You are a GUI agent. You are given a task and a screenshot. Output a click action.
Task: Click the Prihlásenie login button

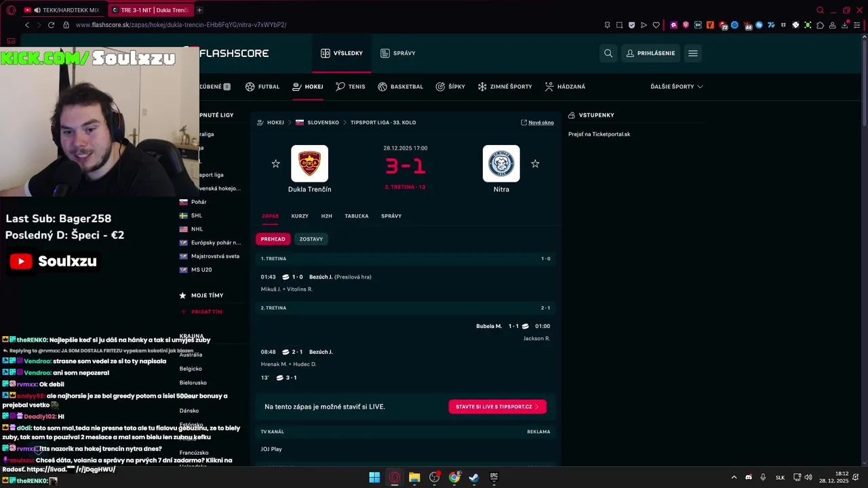point(651,53)
